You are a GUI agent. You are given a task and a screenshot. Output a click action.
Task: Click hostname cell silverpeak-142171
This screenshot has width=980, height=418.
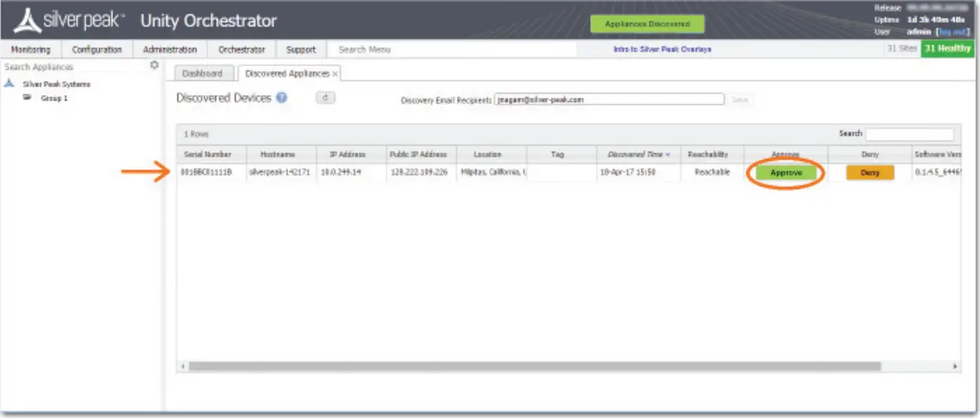click(x=282, y=172)
